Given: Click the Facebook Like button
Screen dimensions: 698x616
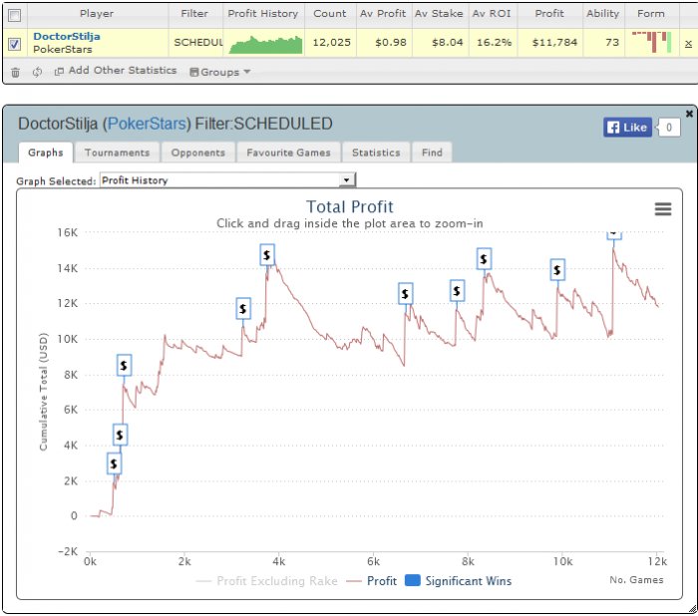Looking at the screenshot, I should pos(627,128).
